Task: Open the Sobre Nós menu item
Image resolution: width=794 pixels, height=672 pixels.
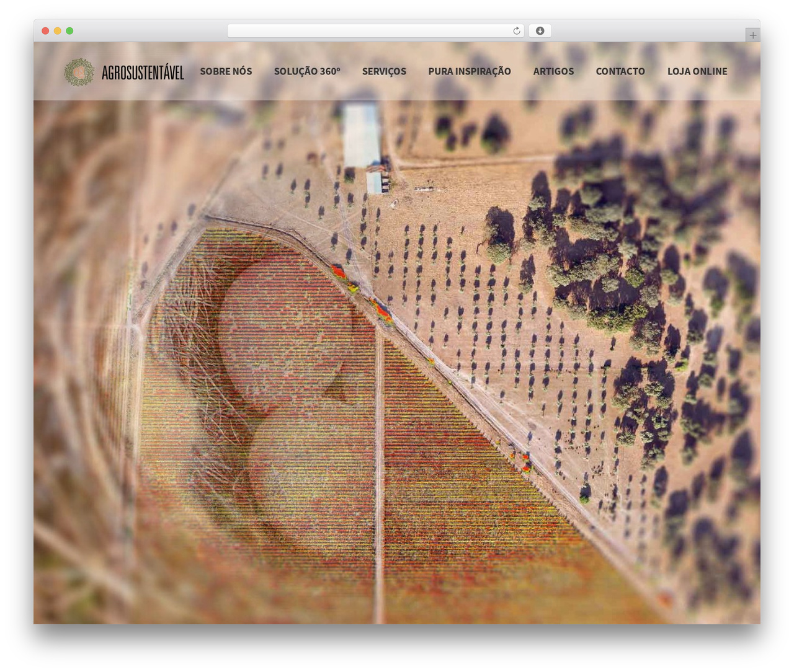Action: pos(226,71)
